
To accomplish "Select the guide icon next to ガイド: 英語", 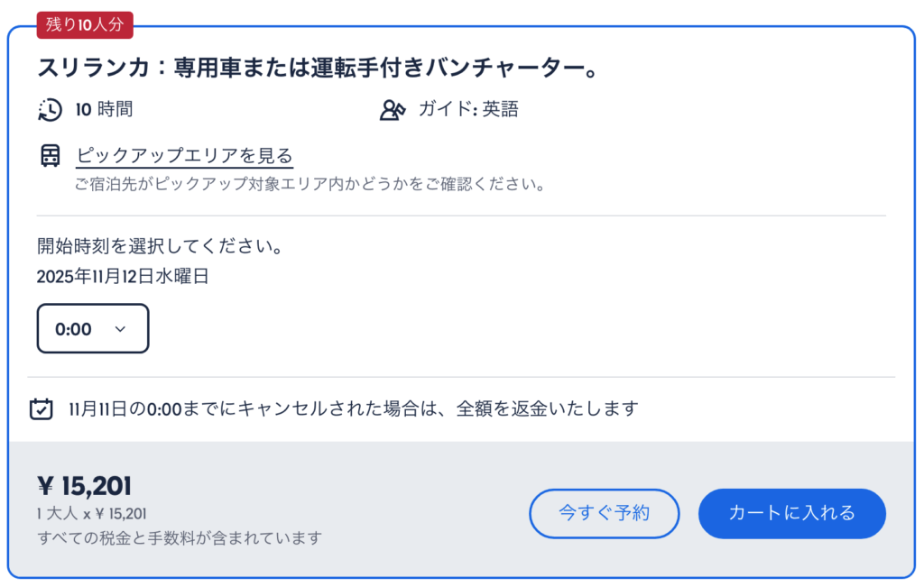I will tap(391, 110).
